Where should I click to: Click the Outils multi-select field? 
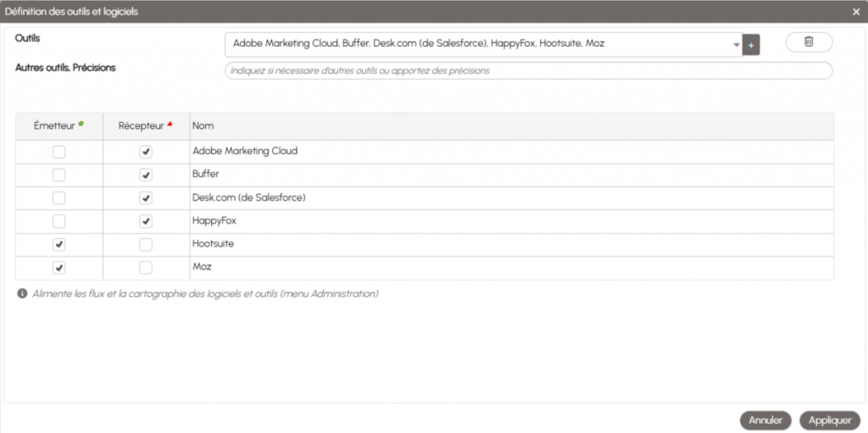pos(483,45)
